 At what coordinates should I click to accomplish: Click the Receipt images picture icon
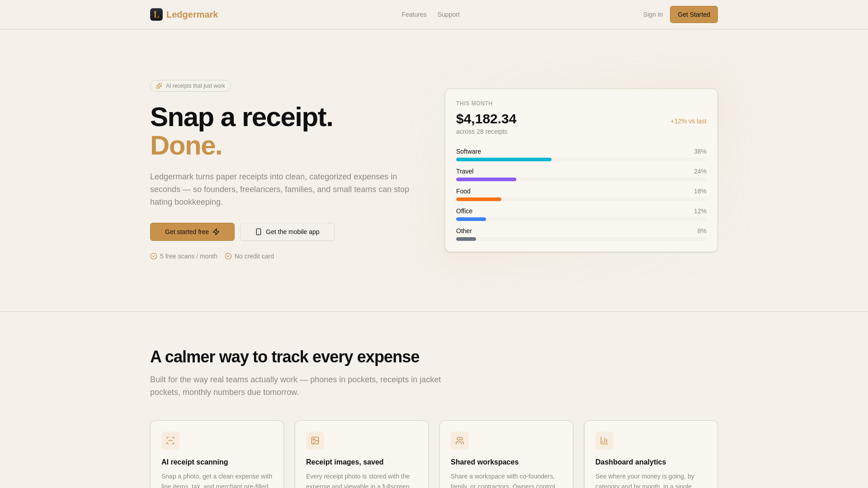(315, 441)
